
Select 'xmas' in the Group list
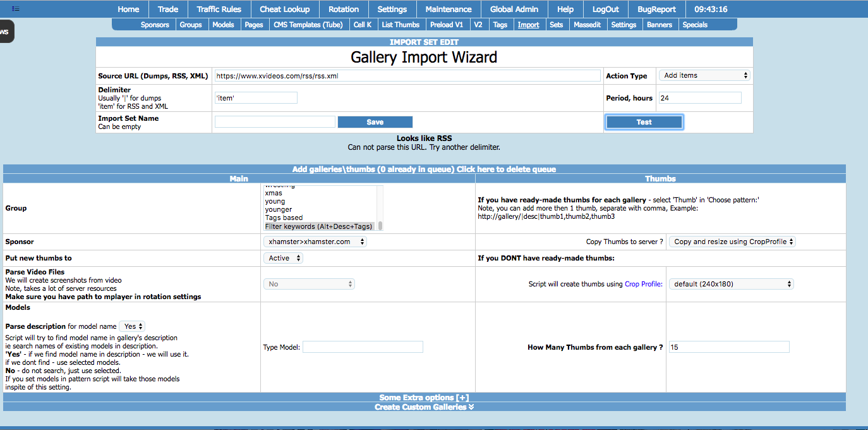click(274, 193)
